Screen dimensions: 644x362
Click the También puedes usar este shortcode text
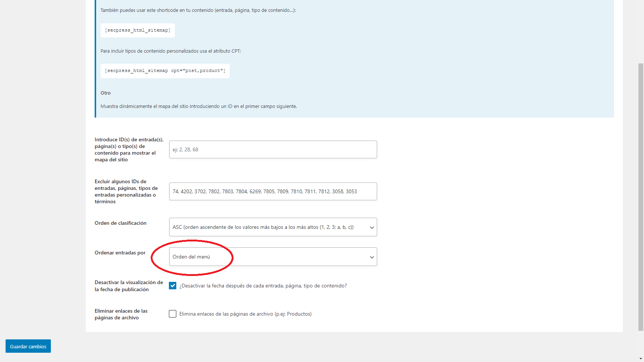198,10
